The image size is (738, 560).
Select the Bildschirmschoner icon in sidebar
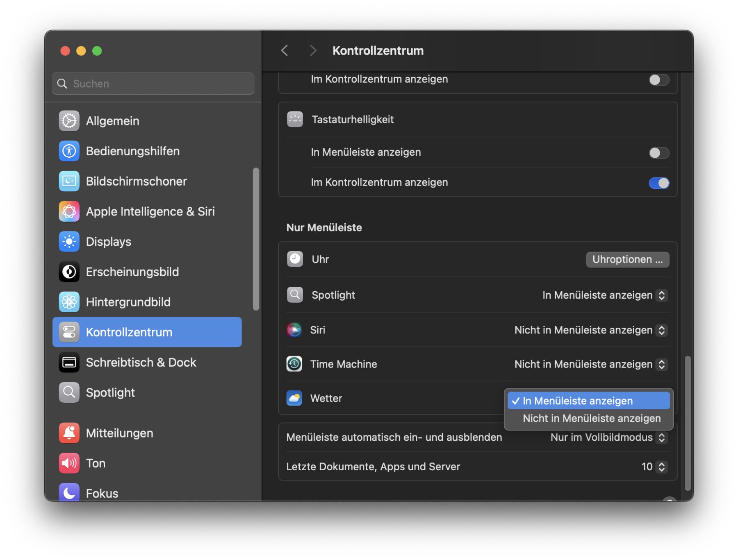pos(69,181)
